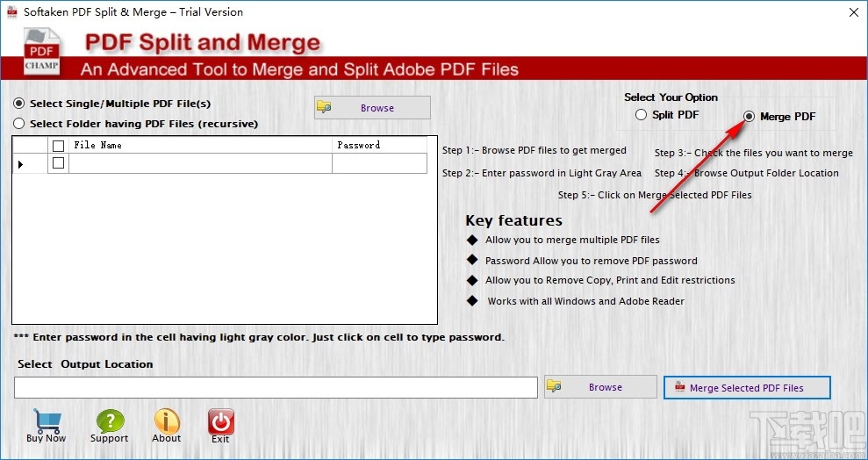The height and width of the screenshot is (460, 868).
Task: Click the 'Step 1:- Browse PDF files to get merged' text
Action: [x=534, y=150]
